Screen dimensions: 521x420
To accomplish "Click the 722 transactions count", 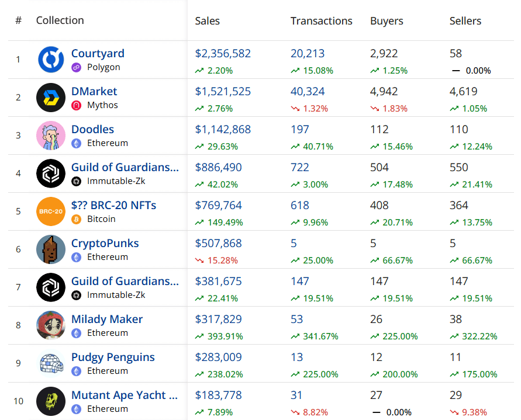I will 300,167.
